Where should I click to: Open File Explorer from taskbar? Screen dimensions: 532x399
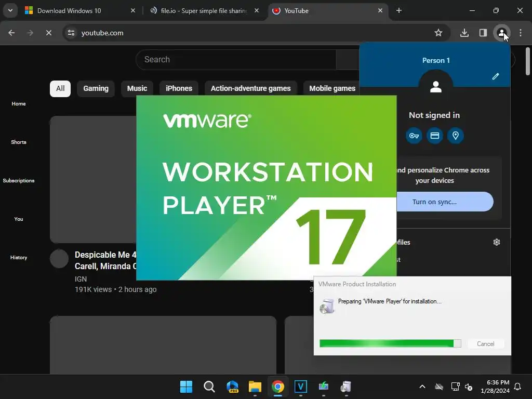point(255,387)
